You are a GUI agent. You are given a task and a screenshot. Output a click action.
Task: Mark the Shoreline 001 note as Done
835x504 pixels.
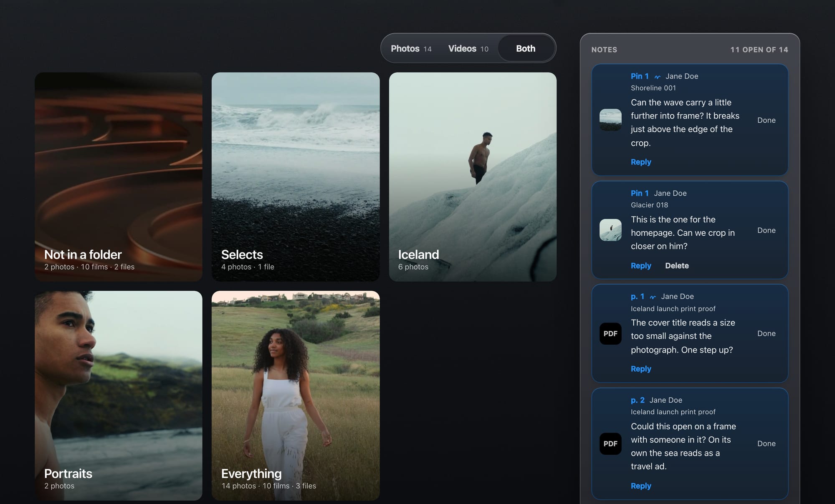click(767, 120)
